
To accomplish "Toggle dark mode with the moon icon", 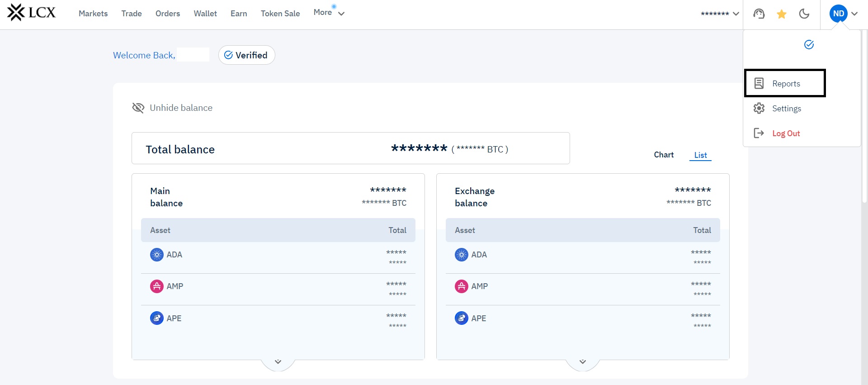I will click(x=804, y=14).
